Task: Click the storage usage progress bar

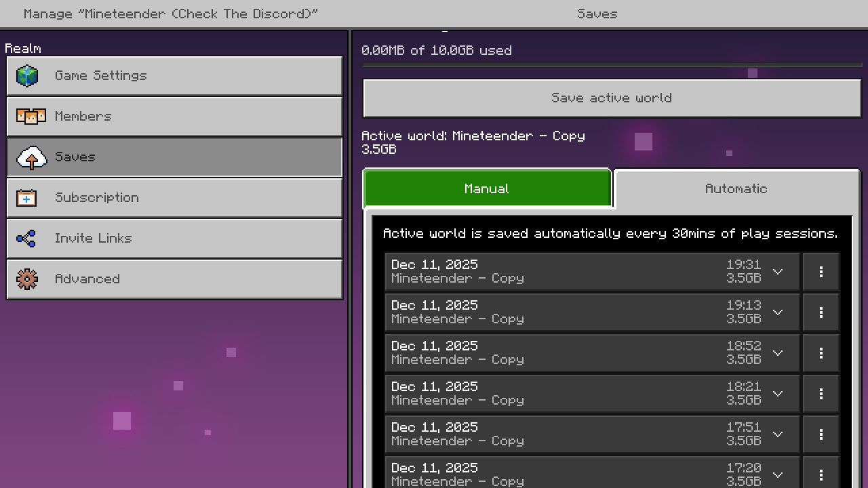Action: pyautogui.click(x=612, y=65)
